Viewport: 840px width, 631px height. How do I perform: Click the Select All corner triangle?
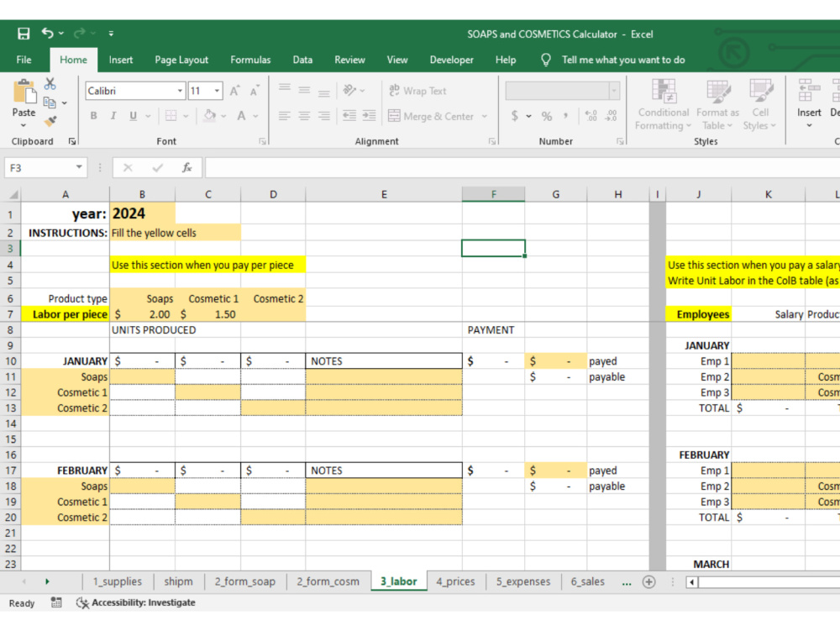(x=13, y=194)
